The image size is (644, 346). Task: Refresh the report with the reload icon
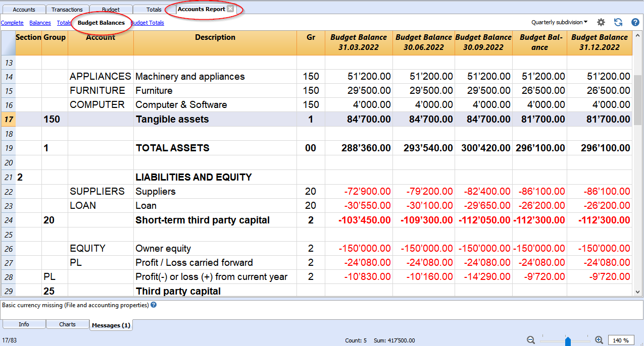coord(618,22)
